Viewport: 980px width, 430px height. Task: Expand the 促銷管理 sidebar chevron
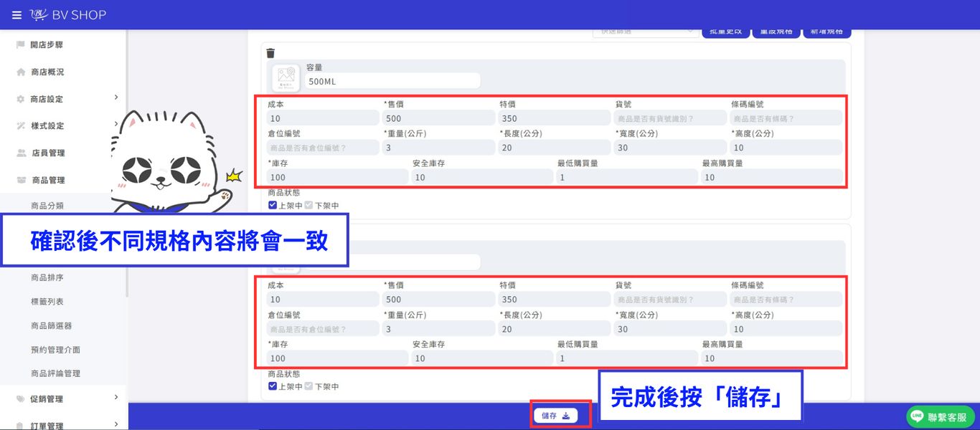116,398
